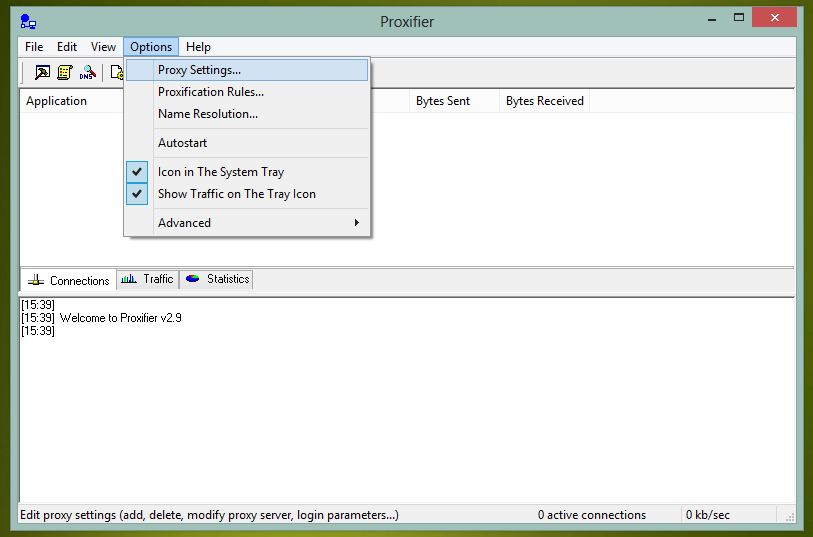Choose Proxy Settings... from Options menu
The height and width of the screenshot is (537, 813).
point(247,70)
